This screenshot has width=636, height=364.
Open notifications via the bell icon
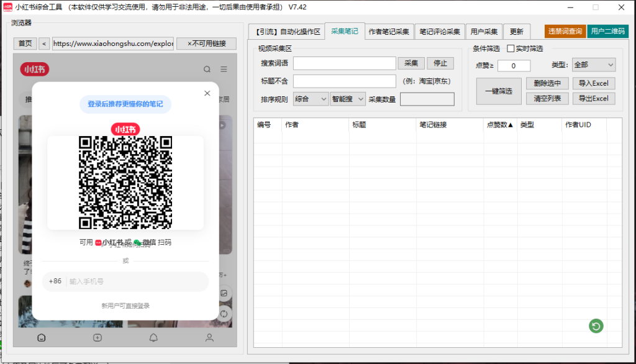click(x=153, y=337)
